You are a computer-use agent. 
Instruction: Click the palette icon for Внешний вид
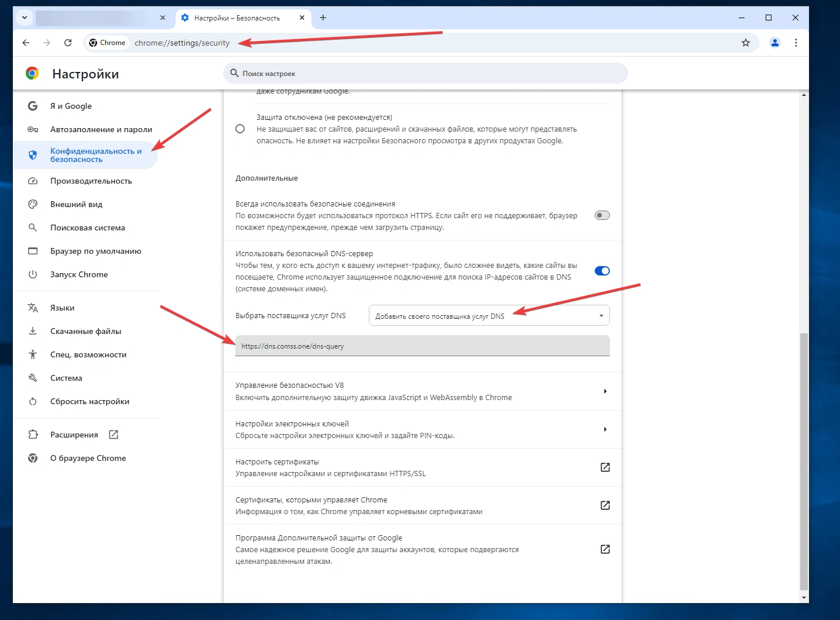(x=33, y=204)
